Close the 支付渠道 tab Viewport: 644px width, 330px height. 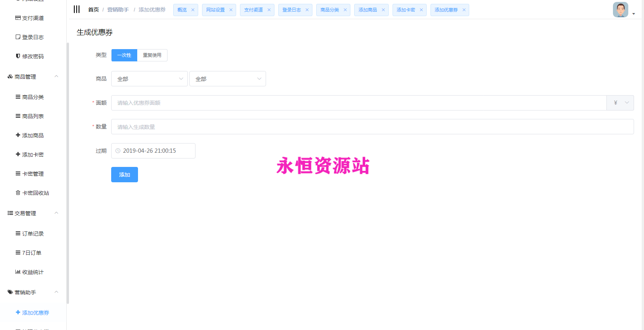tap(269, 10)
